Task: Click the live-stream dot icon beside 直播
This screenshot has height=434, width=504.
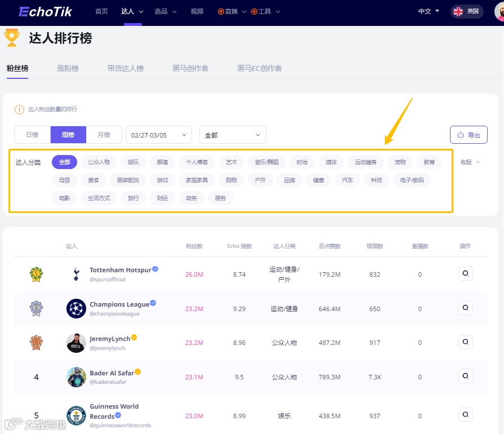Action: click(221, 12)
